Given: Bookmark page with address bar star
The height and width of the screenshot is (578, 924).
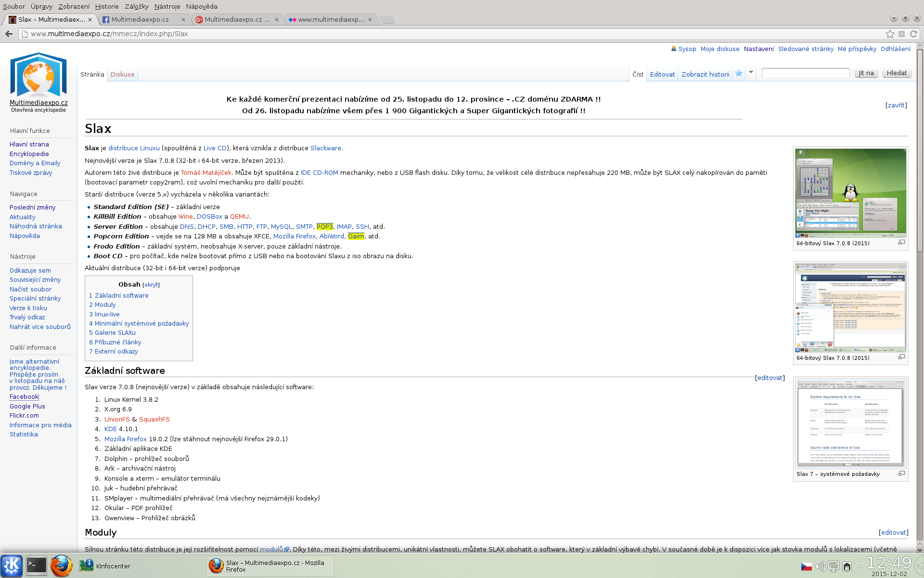Looking at the screenshot, I should click(890, 34).
